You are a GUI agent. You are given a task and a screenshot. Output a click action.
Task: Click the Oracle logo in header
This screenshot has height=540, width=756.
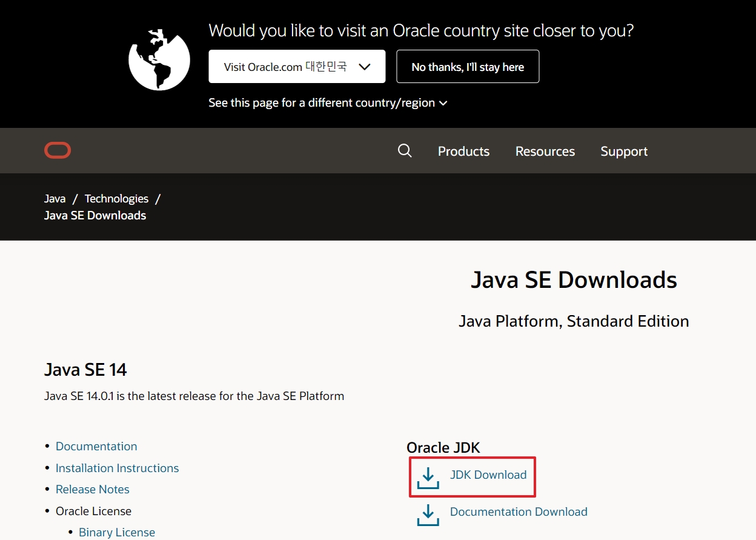pos(58,150)
